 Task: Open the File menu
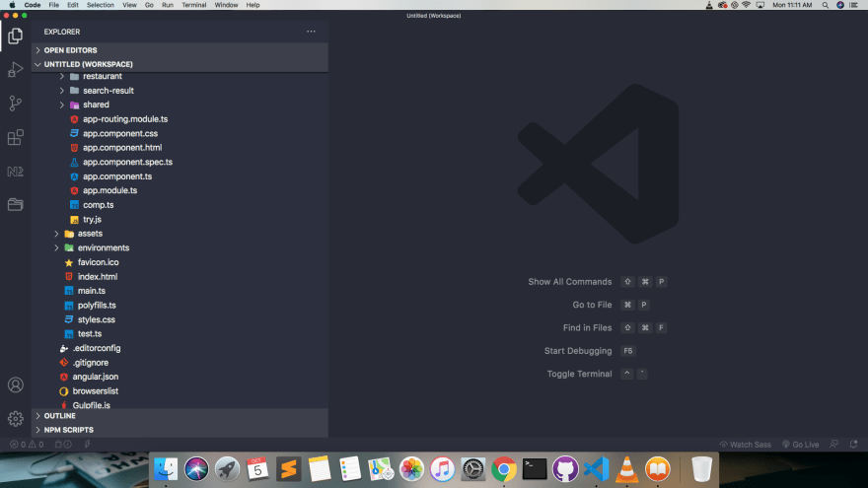[x=53, y=5]
